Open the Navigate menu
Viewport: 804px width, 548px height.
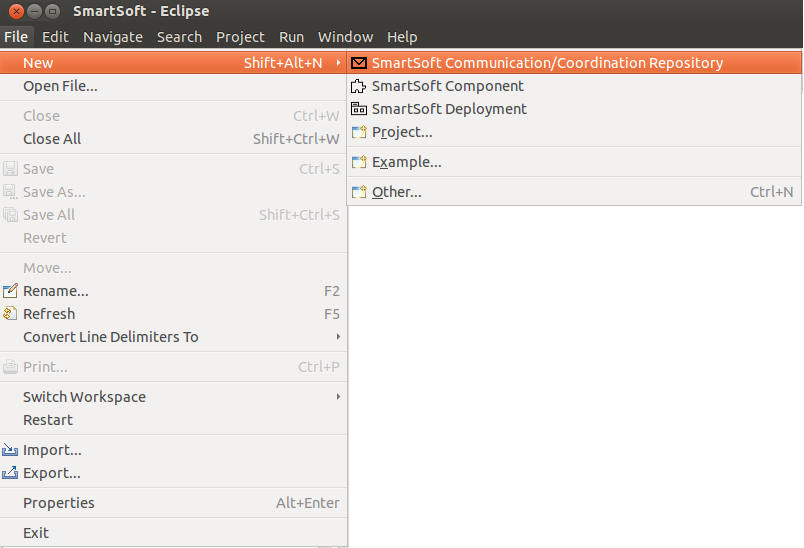[x=113, y=37]
